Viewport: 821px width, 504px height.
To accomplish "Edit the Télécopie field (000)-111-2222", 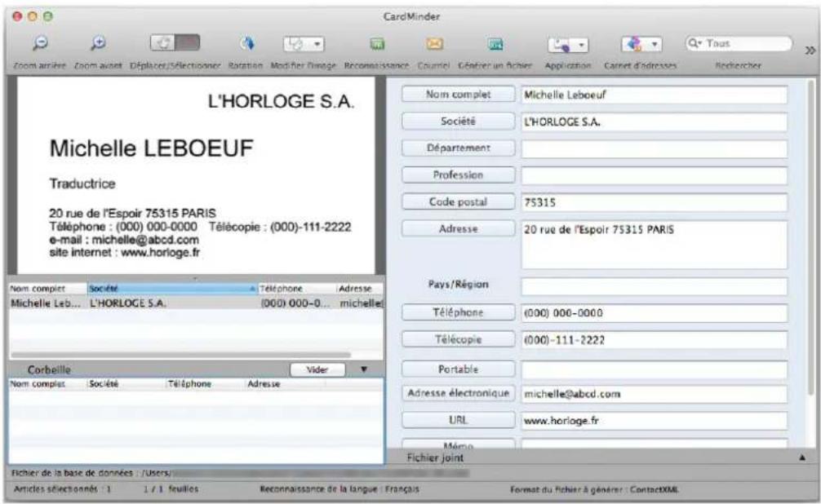I will click(x=654, y=340).
